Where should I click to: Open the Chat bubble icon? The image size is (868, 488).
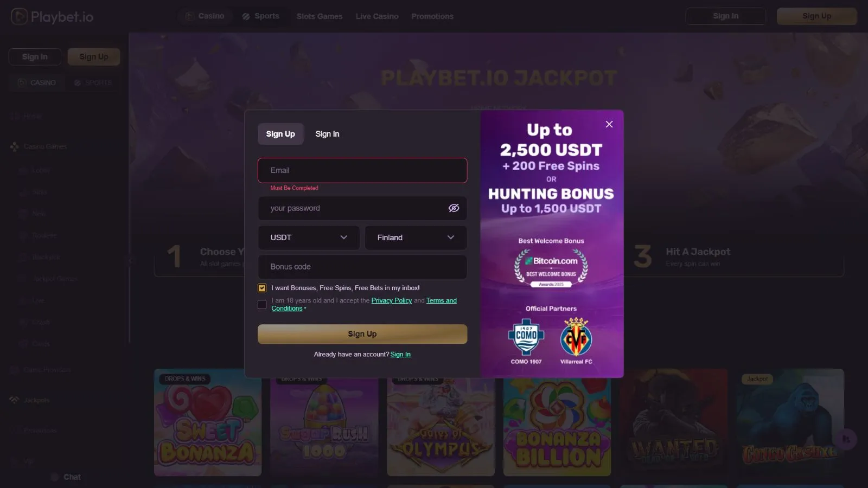pyautogui.click(x=55, y=477)
